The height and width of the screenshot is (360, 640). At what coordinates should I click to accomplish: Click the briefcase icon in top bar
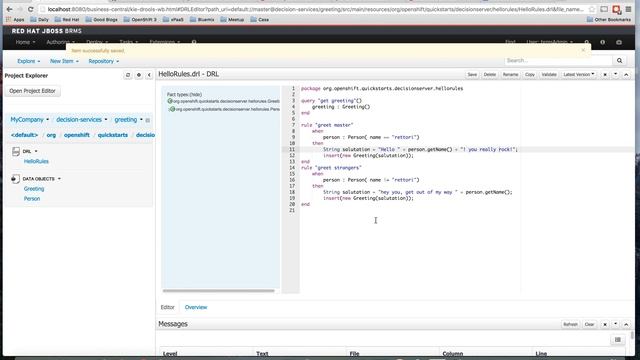click(x=619, y=42)
